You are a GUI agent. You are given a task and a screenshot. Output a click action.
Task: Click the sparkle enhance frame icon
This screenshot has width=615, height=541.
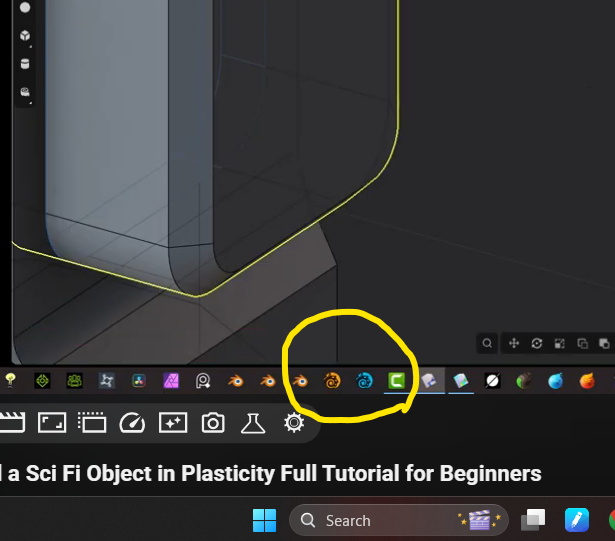[x=173, y=423]
